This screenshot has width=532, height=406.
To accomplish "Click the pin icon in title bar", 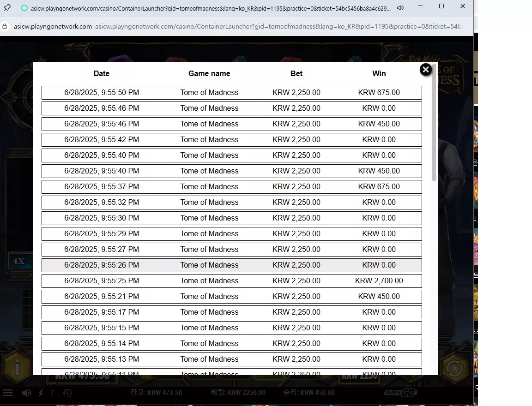I will click(7, 7).
